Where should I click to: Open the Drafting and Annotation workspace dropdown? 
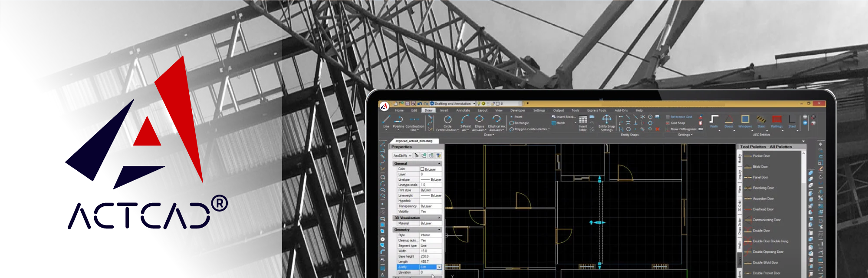click(x=453, y=104)
